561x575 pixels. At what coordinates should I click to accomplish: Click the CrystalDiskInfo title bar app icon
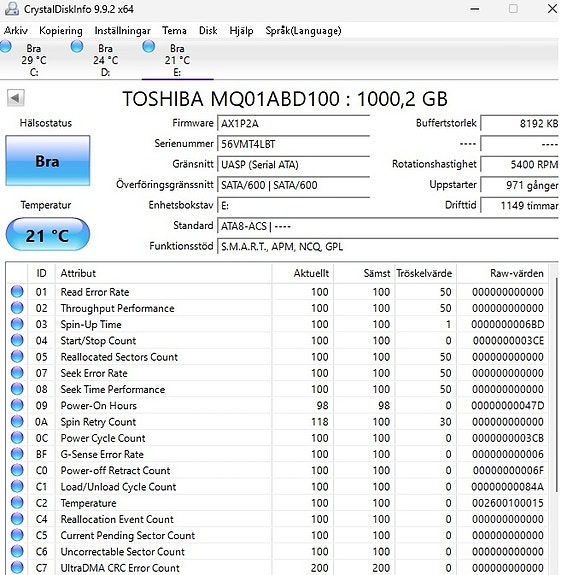coord(12,8)
